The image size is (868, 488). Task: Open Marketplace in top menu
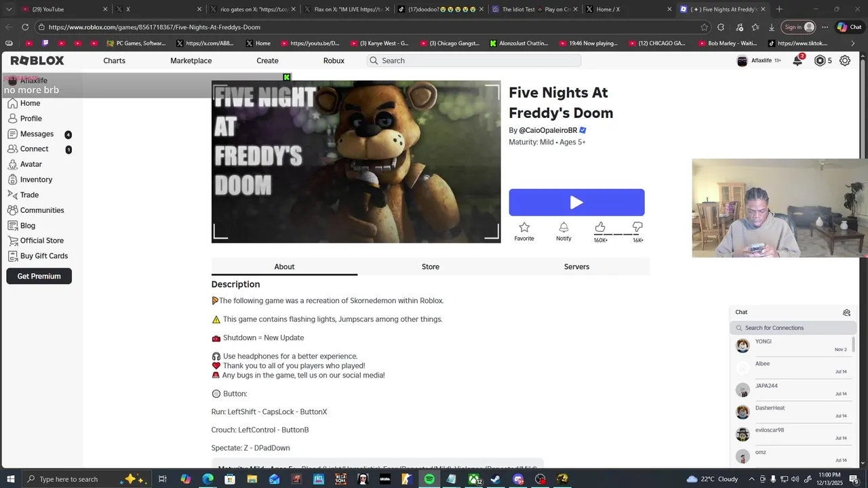pyautogui.click(x=191, y=60)
